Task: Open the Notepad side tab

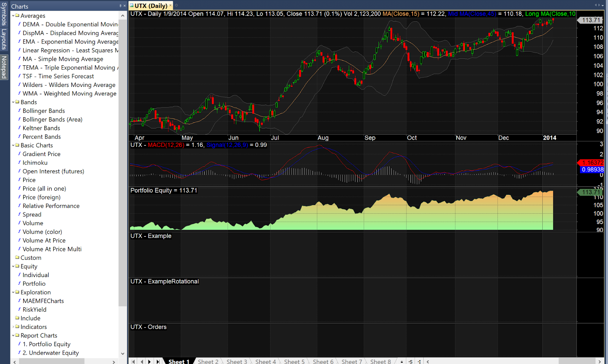Action: point(4,67)
